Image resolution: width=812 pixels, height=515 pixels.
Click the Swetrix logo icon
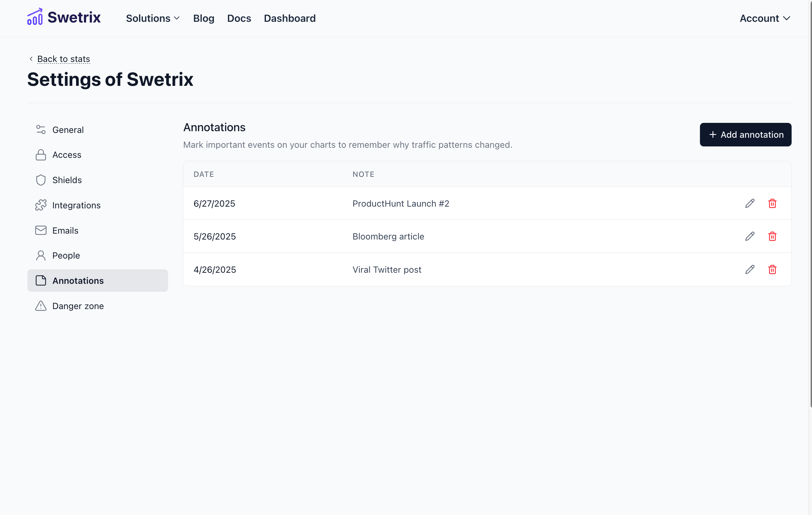35,17
